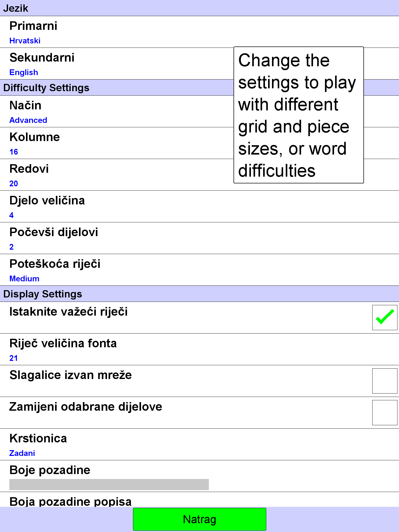Enable the Slagalice izvan mreže checkbox

pyautogui.click(x=385, y=381)
